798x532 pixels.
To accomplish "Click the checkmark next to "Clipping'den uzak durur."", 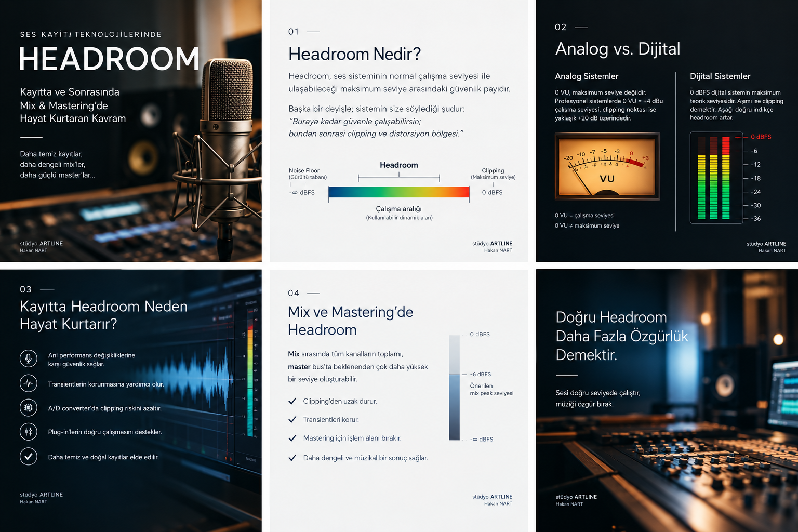I will pos(292,401).
